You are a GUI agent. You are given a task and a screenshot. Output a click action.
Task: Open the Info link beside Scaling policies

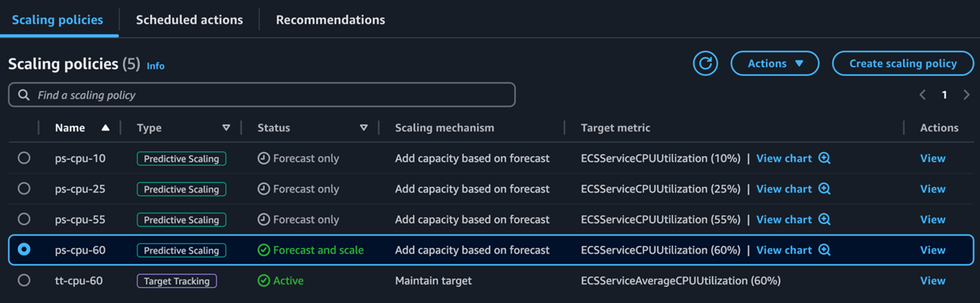[156, 66]
